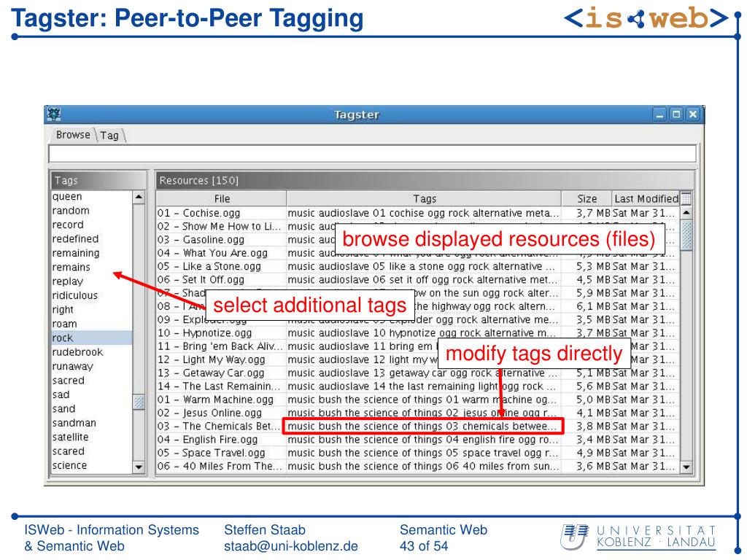Screen dimensions: 747x560
Task: Select file '13 – Getaway Car.ogg'
Action: coord(221,373)
